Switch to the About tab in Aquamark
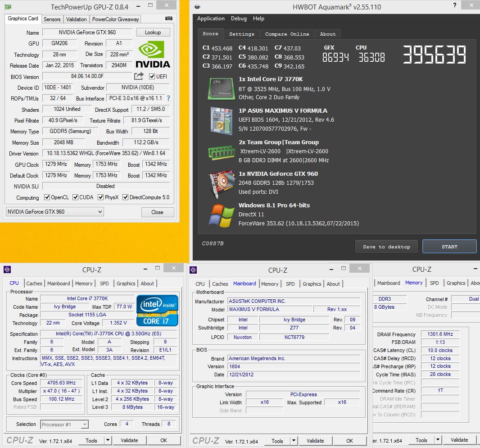480x448 pixels. coord(327,34)
